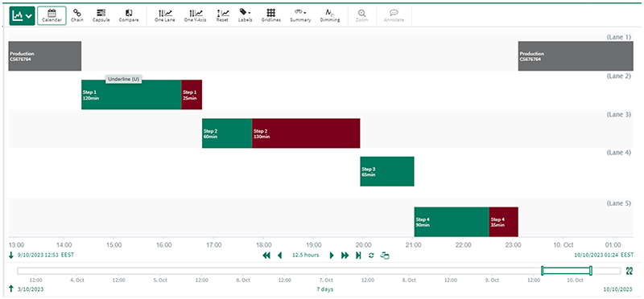Click the left handle of range selector
Viewport: 644px width, 299px height.
point(543,271)
